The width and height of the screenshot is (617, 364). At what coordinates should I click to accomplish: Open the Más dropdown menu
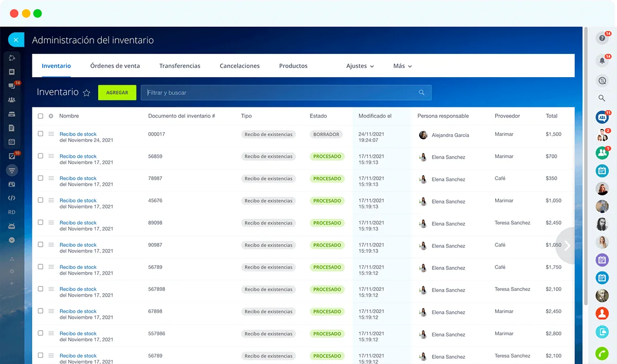click(x=402, y=66)
